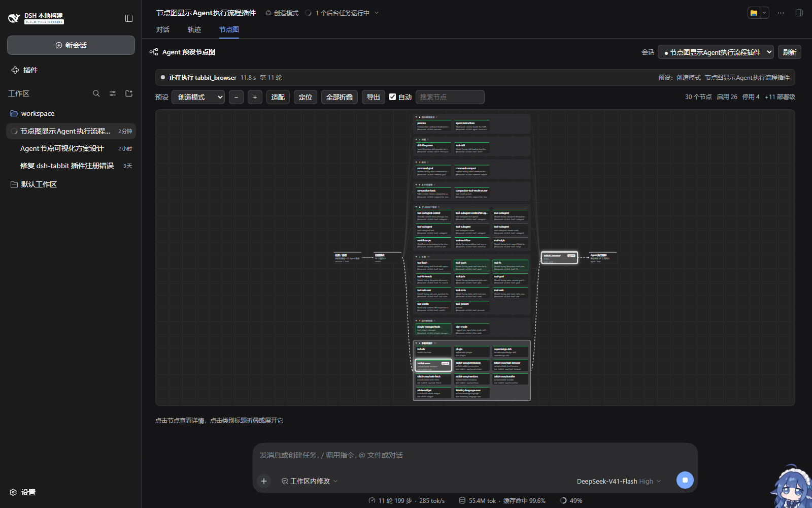The width and height of the screenshot is (812, 508).
Task: Select the command-compact node
Action: tap(472, 171)
